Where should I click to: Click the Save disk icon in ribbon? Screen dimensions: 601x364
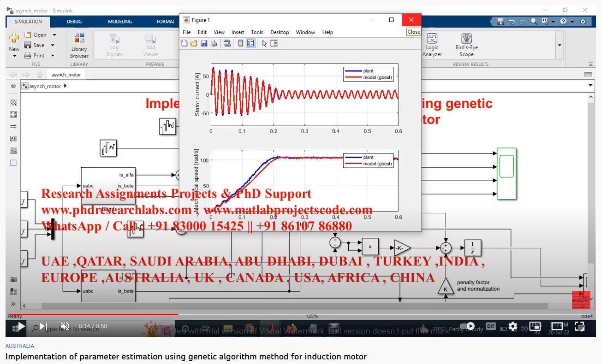[x=28, y=45]
